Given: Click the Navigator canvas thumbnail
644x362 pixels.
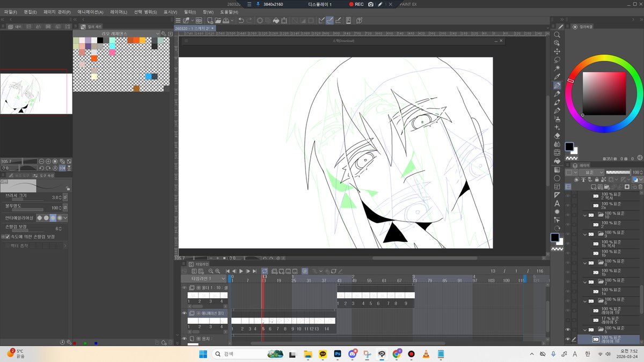Looking at the screenshot, I should [x=35, y=93].
